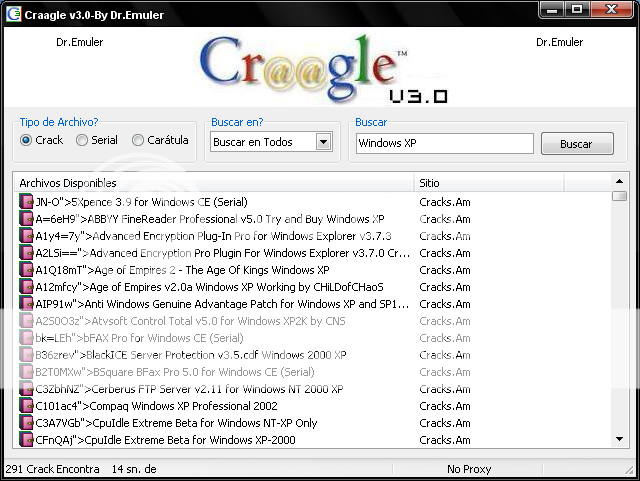Sort by Sitio column header
Viewport: 640px width, 481px height.
click(489, 183)
